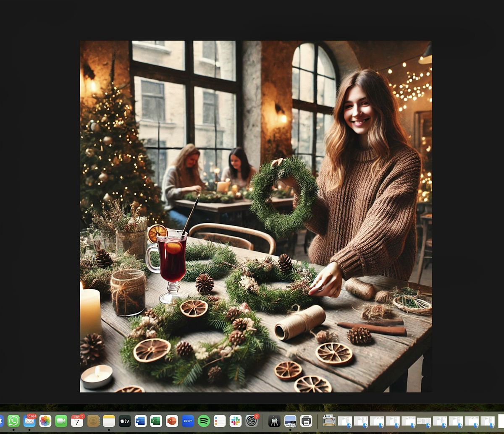Open the printer queue app

tap(305, 421)
